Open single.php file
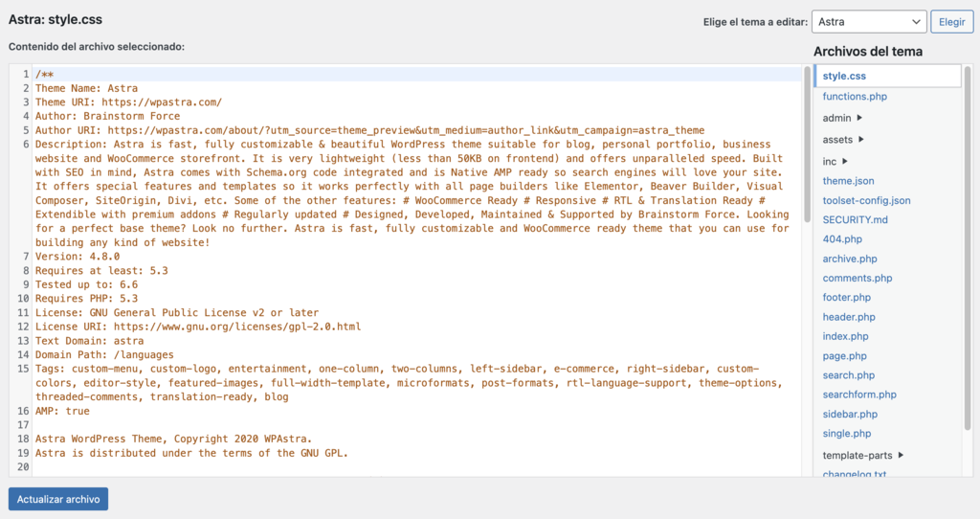 (846, 434)
